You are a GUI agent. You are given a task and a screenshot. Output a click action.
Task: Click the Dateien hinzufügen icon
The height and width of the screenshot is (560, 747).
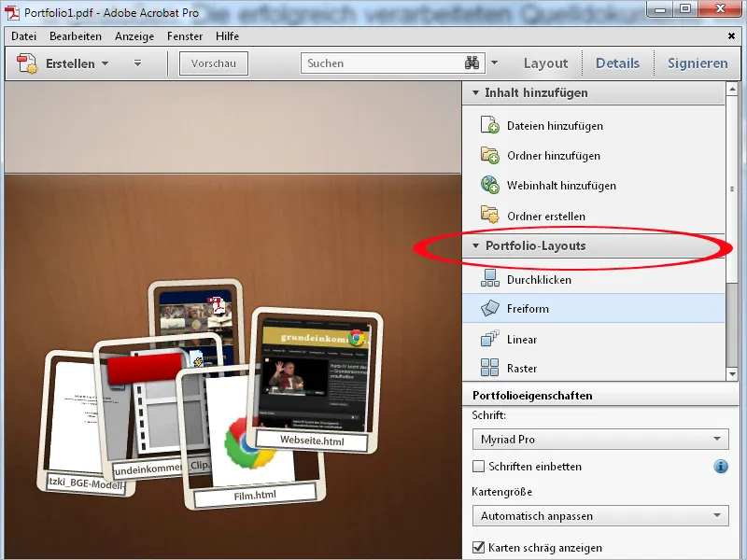coord(489,125)
